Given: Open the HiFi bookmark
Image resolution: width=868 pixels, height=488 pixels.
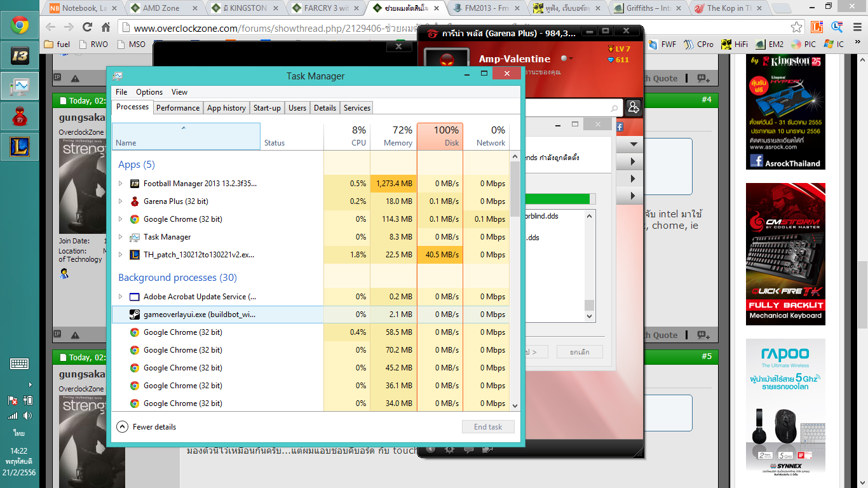Looking at the screenshot, I should click(x=734, y=44).
